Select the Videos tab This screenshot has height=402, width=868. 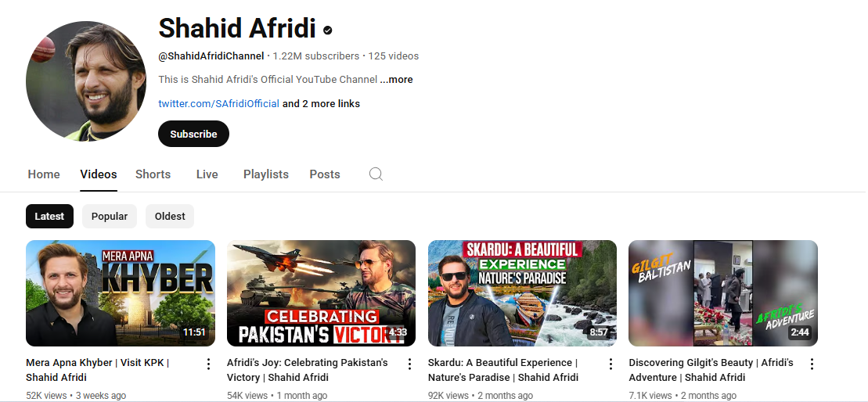[99, 174]
